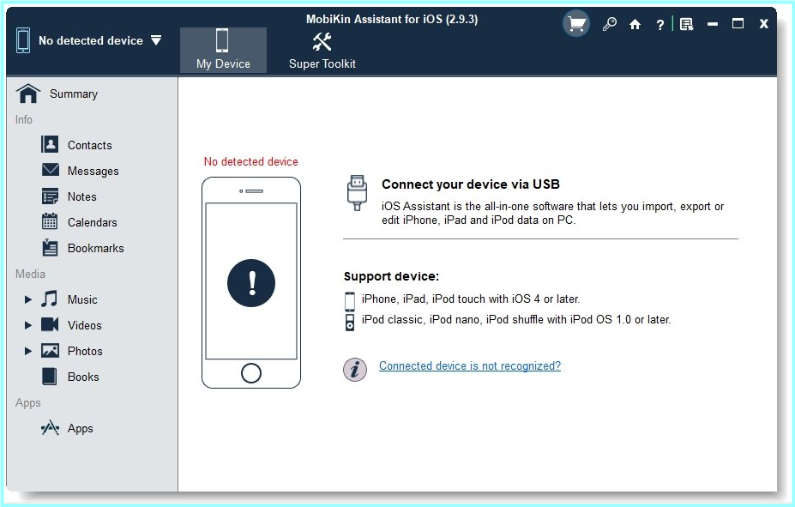Expand the Videos tree arrow
Screen dimensions: 795x507
coord(28,325)
